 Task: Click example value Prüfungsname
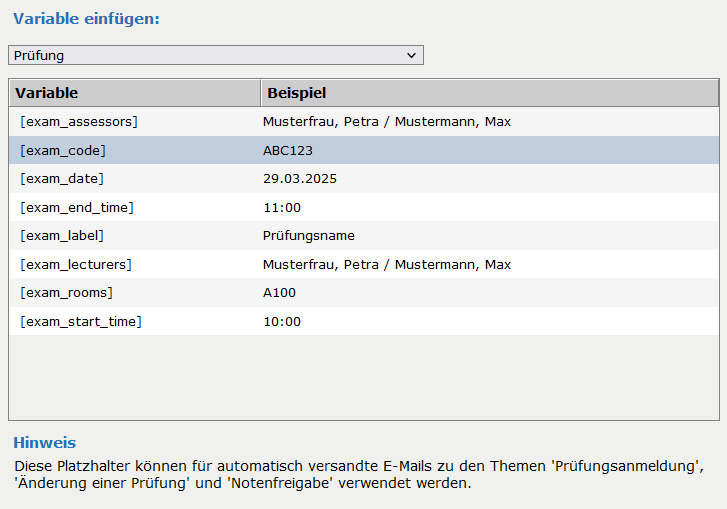pos(308,236)
